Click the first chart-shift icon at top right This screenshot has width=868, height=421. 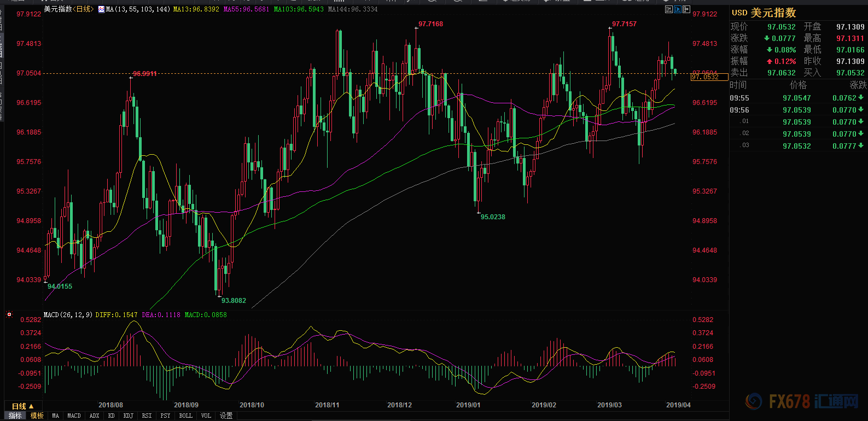(669, 9)
